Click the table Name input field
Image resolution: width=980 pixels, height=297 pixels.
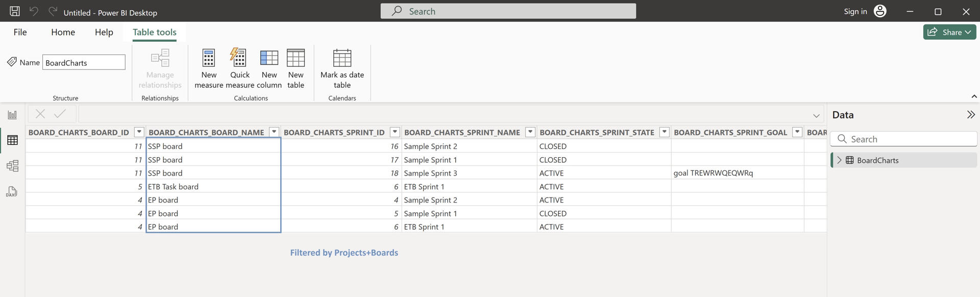pos(84,63)
